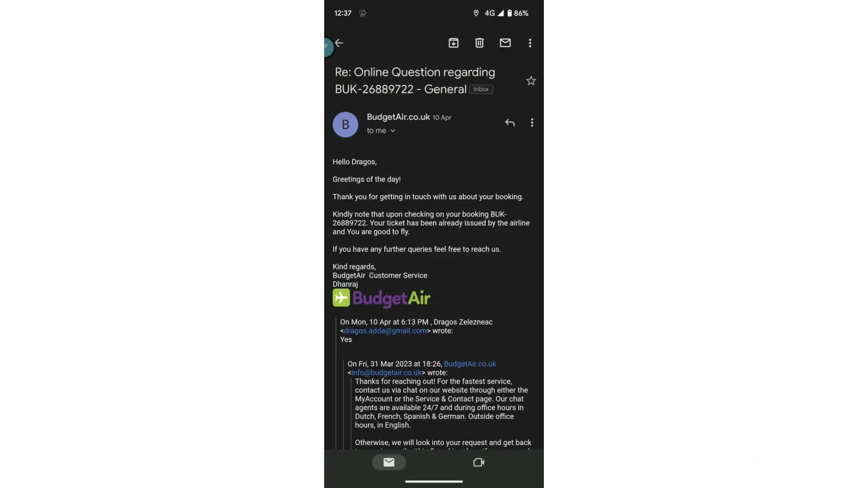Open message options next to reply arrow

[x=532, y=122]
